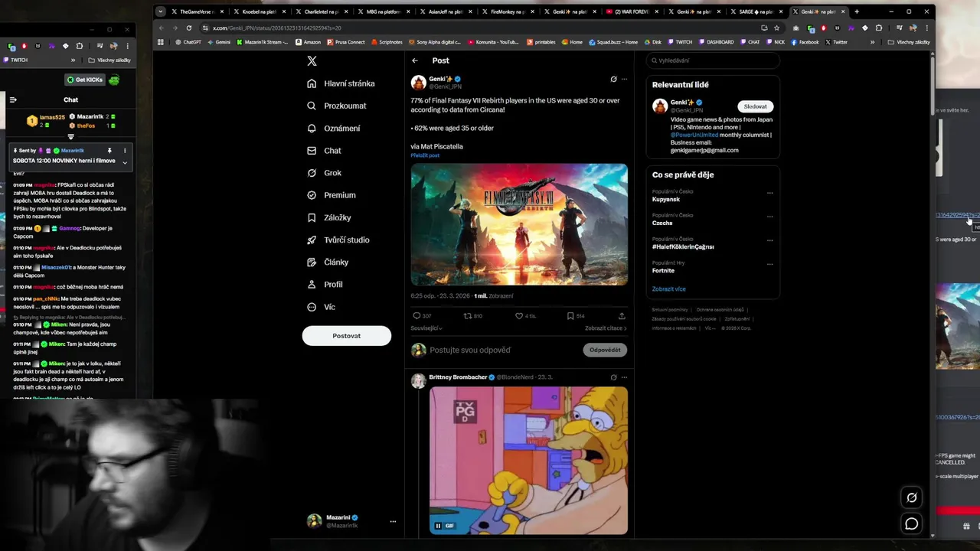The height and width of the screenshot is (551, 980).
Task: Open Víc more menu in sidebar
Action: tap(321, 307)
